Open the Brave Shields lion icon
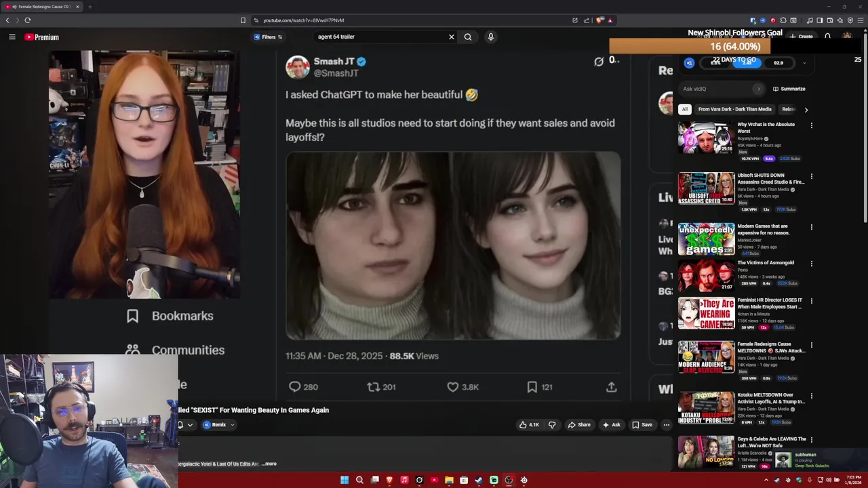The width and height of the screenshot is (868, 488). tap(599, 20)
